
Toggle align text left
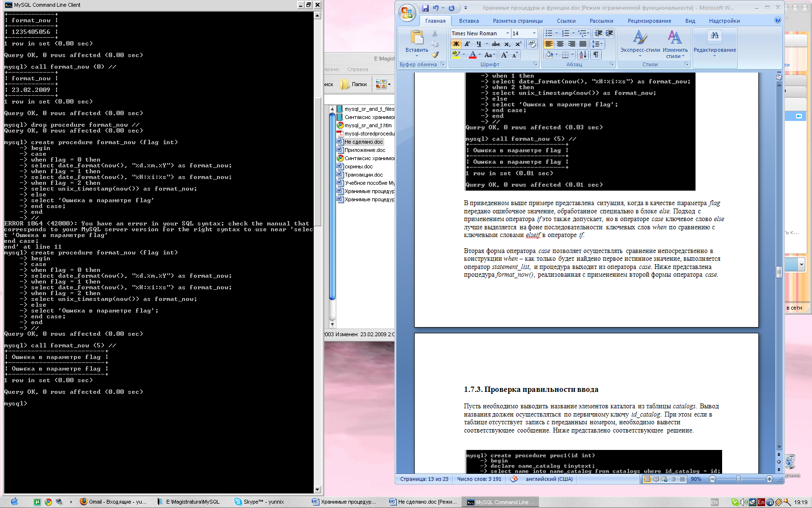coord(549,44)
